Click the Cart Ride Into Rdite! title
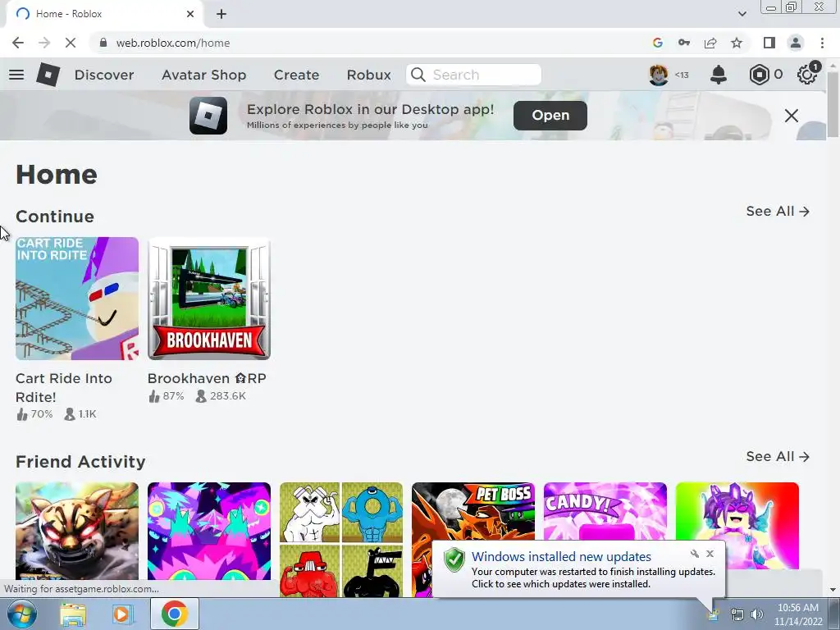 64,388
